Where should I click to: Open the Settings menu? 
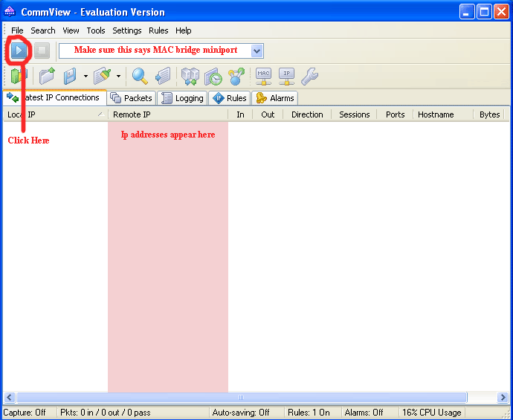click(127, 30)
